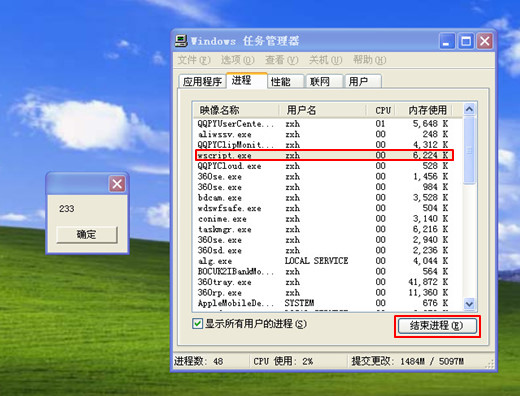Select the 360tray.exe process row
520x396 pixels.
point(324,282)
